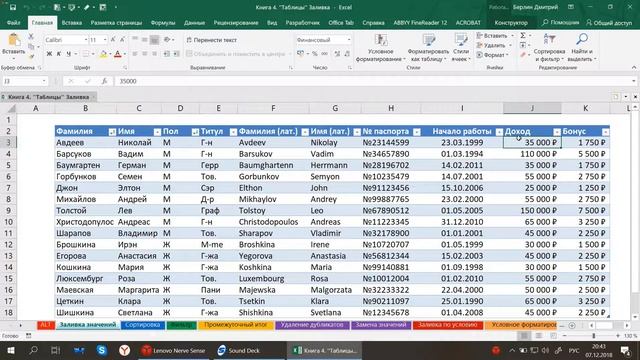Image resolution: width=640 pixels, height=360 pixels.
Task: Open the Данные ribbon tab
Action: [194, 23]
